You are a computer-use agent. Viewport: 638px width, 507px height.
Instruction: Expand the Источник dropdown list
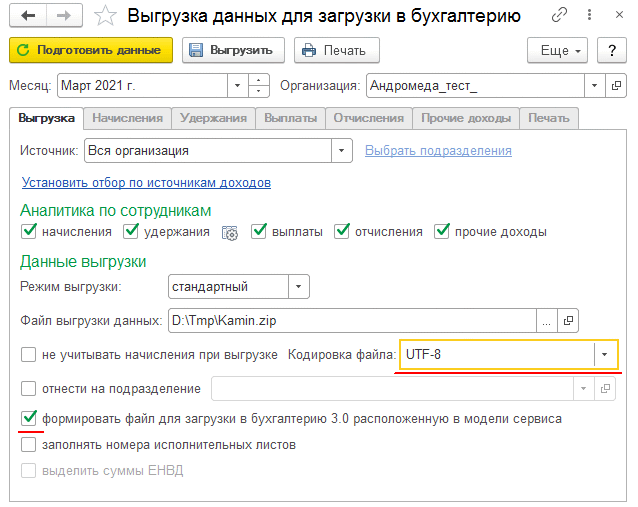342,151
